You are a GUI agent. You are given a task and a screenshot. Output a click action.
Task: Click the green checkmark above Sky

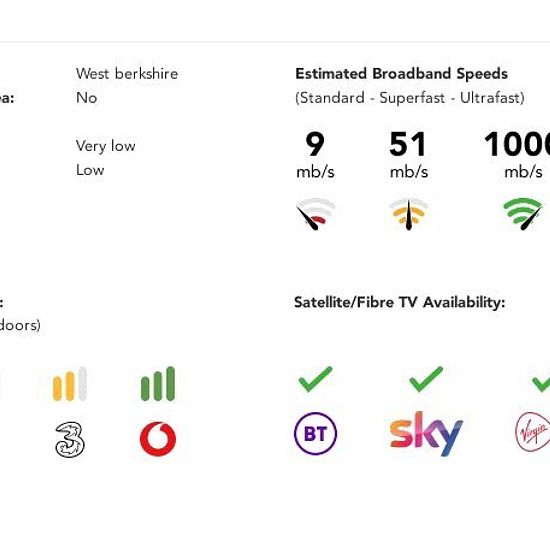(x=426, y=379)
